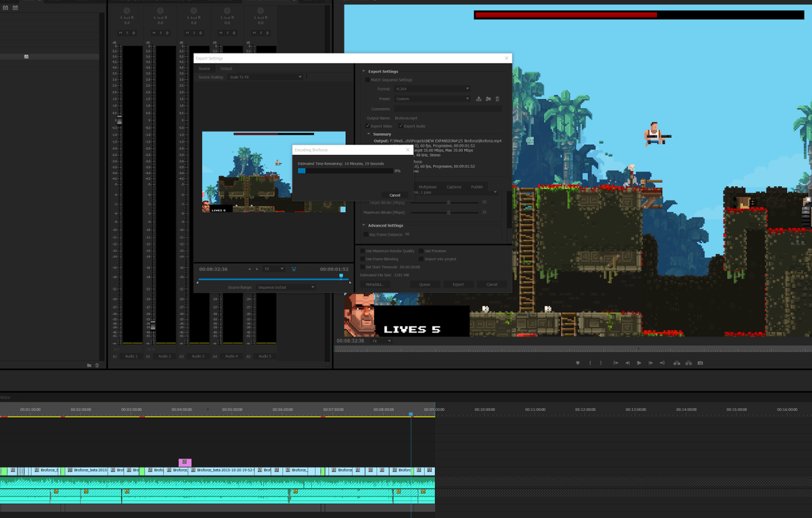Open the Preset dropdown showing Custom
Image resolution: width=812 pixels, height=518 pixels.
tap(432, 99)
